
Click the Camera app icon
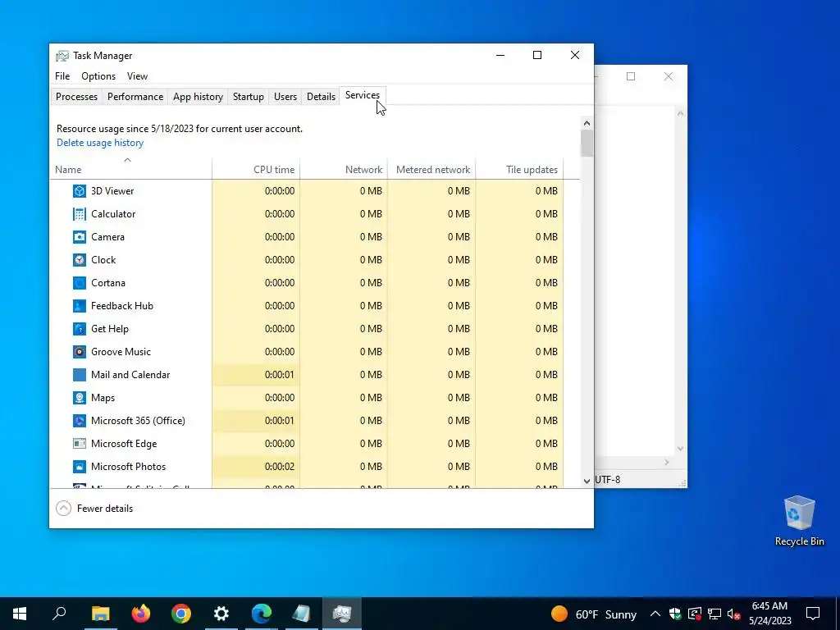click(80, 237)
